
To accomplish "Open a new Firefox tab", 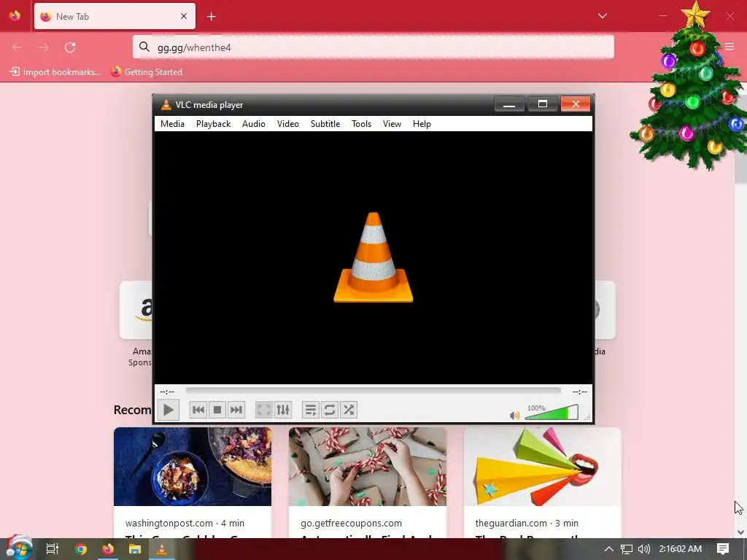I will tap(212, 17).
